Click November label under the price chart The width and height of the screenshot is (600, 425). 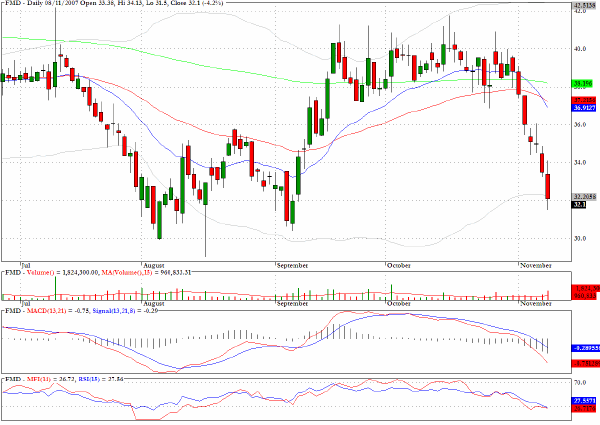click(x=536, y=265)
